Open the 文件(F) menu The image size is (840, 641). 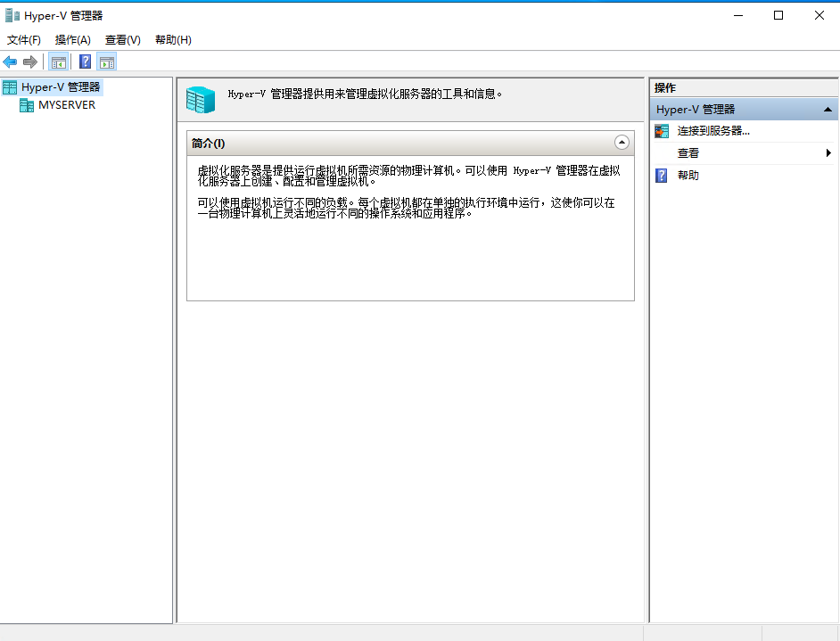click(x=23, y=39)
